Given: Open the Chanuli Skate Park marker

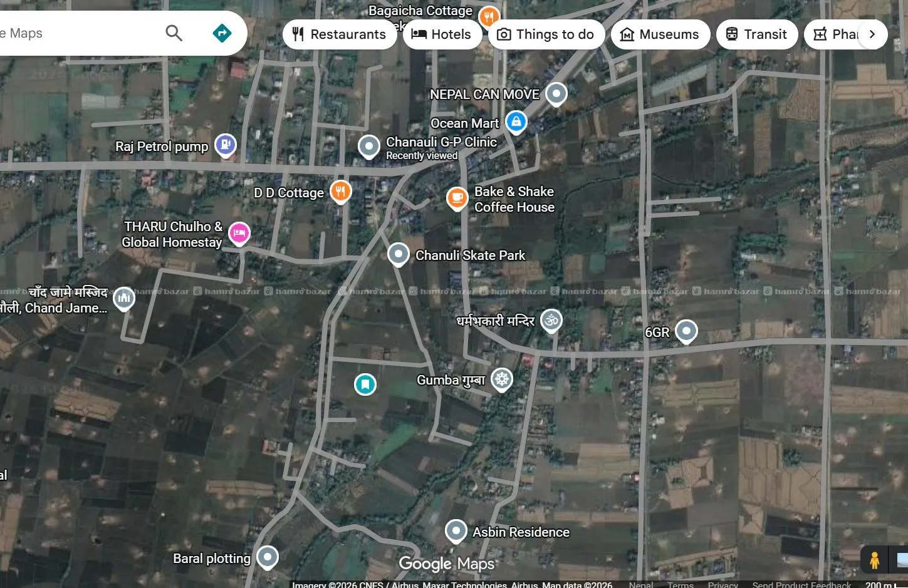Looking at the screenshot, I should point(399,254).
